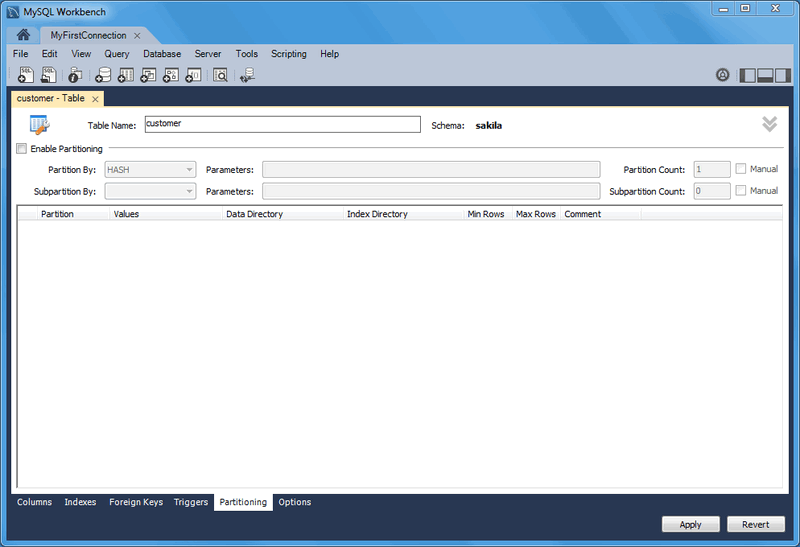Screen dimensions: 800x547
Task: Create a new view icon
Action: pyautogui.click(x=148, y=75)
